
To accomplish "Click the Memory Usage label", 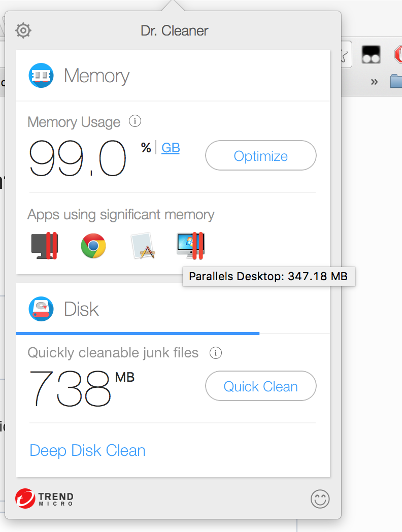I will pos(74,122).
